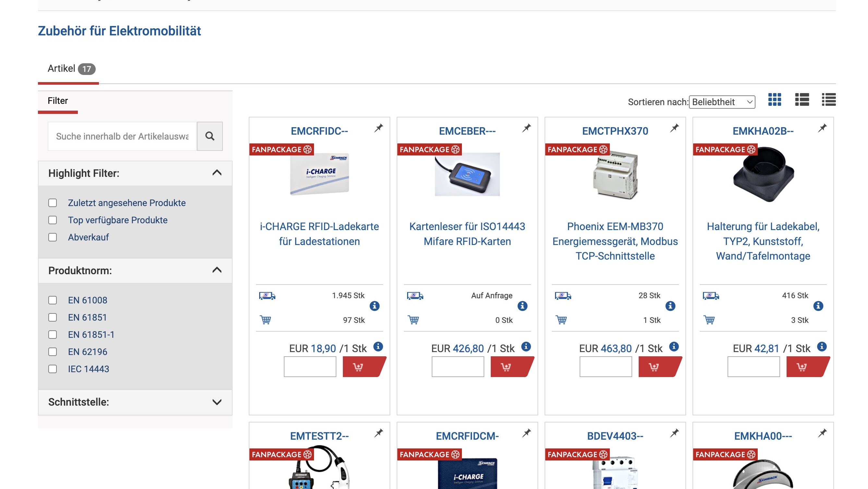
Task: Pin article EMCRFIDCM-
Action: click(527, 433)
